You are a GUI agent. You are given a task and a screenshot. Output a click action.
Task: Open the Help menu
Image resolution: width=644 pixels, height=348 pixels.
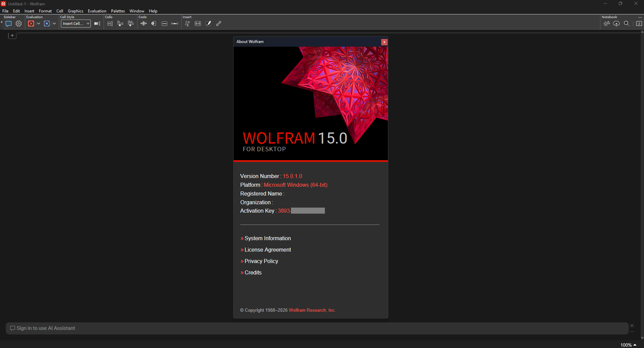tap(153, 11)
